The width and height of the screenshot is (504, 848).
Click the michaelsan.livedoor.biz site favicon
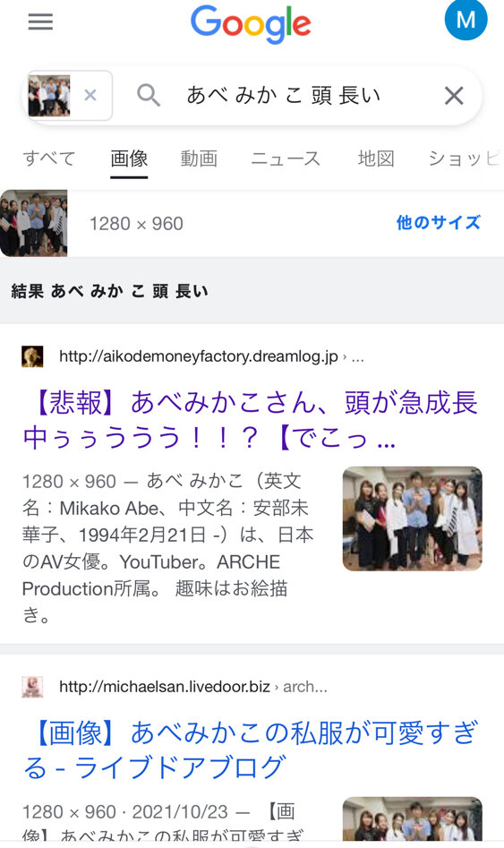pos(32,686)
